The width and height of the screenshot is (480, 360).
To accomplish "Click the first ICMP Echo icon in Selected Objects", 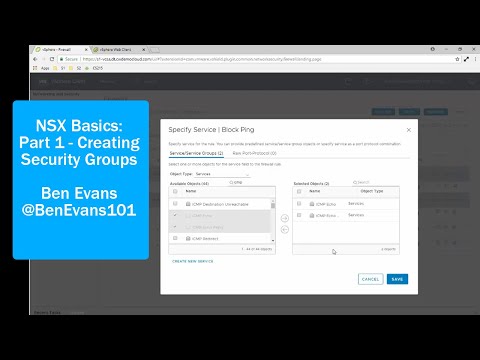I will pyautogui.click(x=312, y=204).
